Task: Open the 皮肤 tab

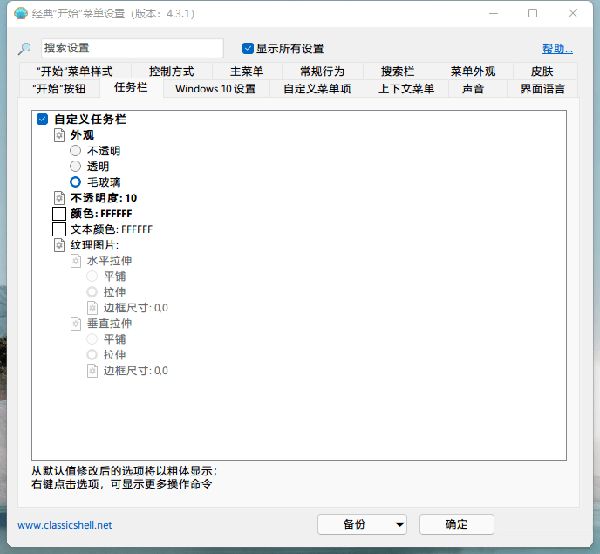Action: coord(542,71)
